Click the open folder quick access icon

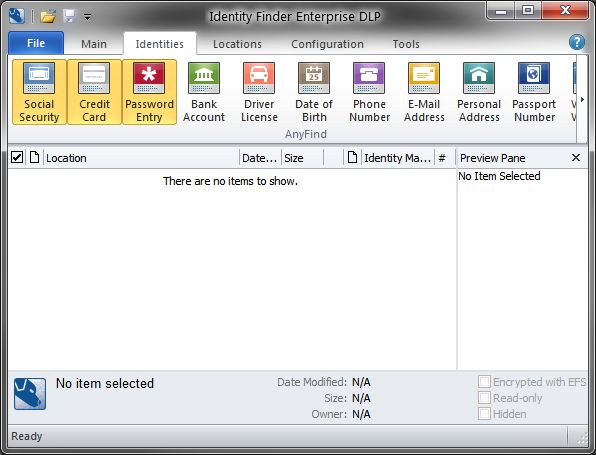tap(48, 16)
